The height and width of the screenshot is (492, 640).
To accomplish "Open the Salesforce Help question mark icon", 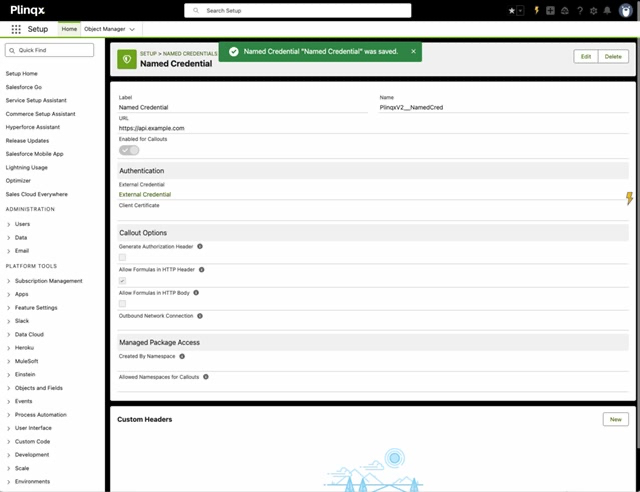I will point(580,11).
